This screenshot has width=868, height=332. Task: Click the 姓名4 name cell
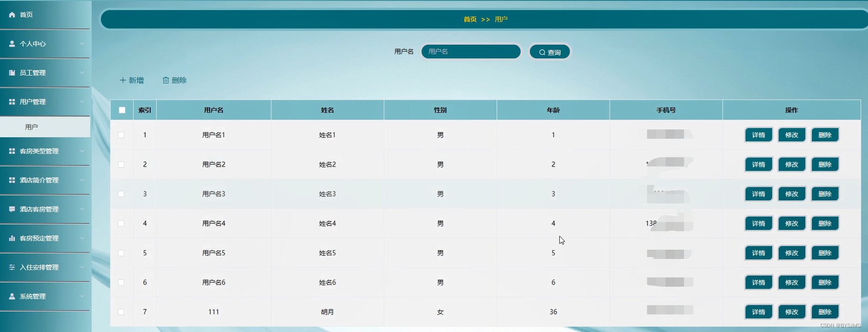(x=327, y=223)
